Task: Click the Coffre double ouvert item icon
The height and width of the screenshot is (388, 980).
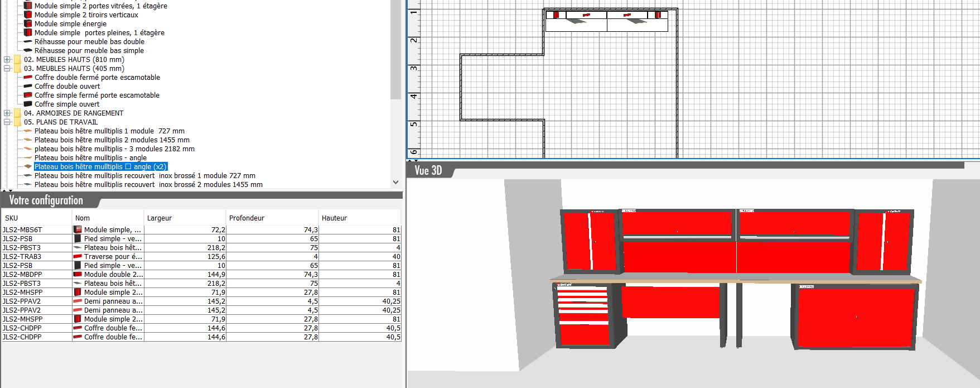Action: pyautogui.click(x=28, y=86)
